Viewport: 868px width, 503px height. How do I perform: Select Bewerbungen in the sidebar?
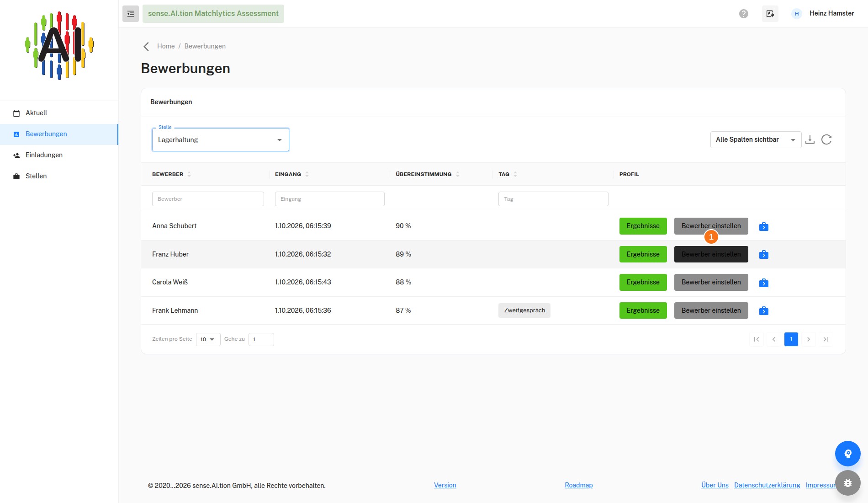[59, 134]
